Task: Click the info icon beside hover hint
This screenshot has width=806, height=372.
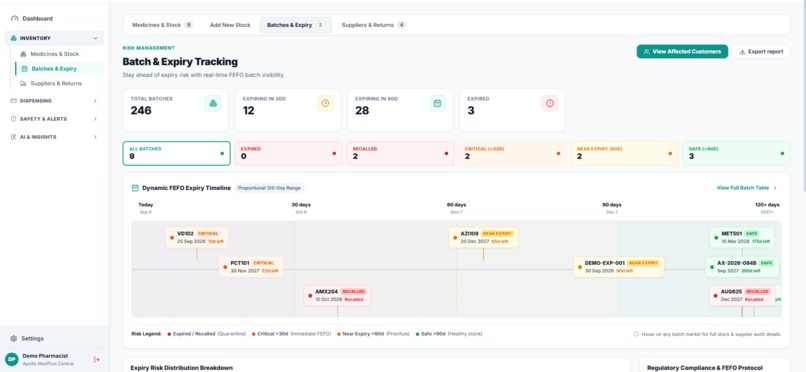Action: (x=636, y=334)
